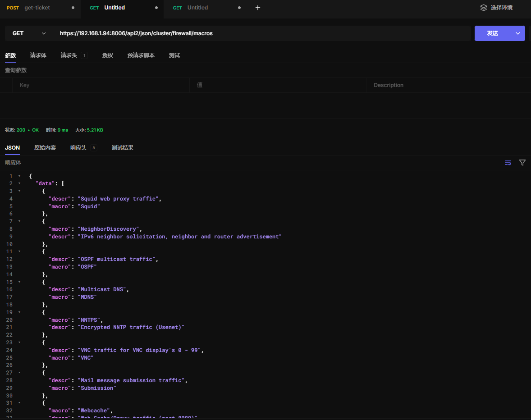Image resolution: width=531 pixels, height=420 pixels.
Task: Open a new request tab with plus icon
Action: 258,8
